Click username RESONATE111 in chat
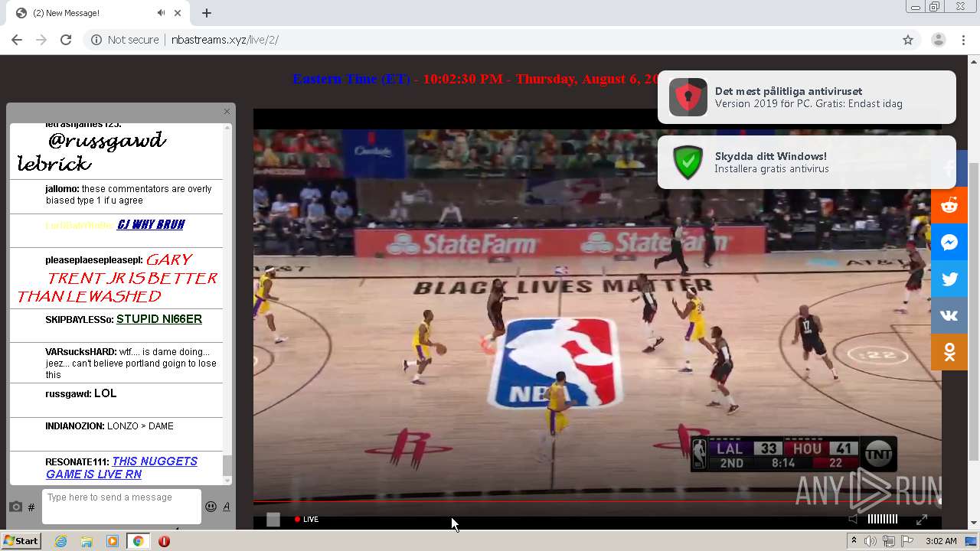This screenshot has height=551, width=980. point(77,461)
